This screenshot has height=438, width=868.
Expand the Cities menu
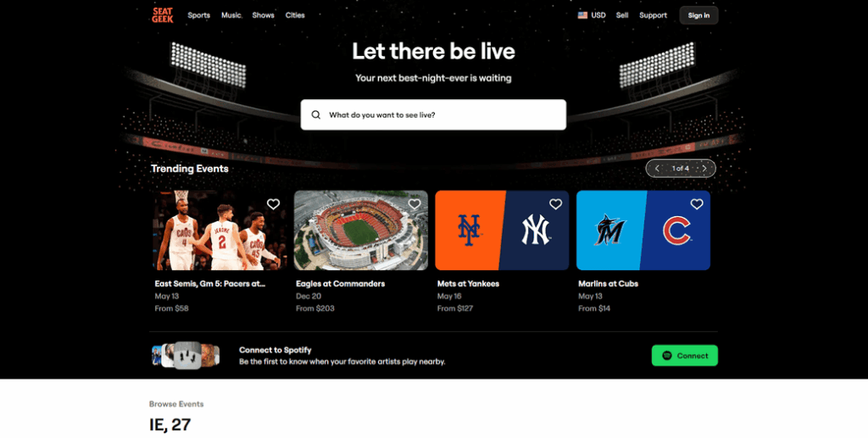pos(295,15)
